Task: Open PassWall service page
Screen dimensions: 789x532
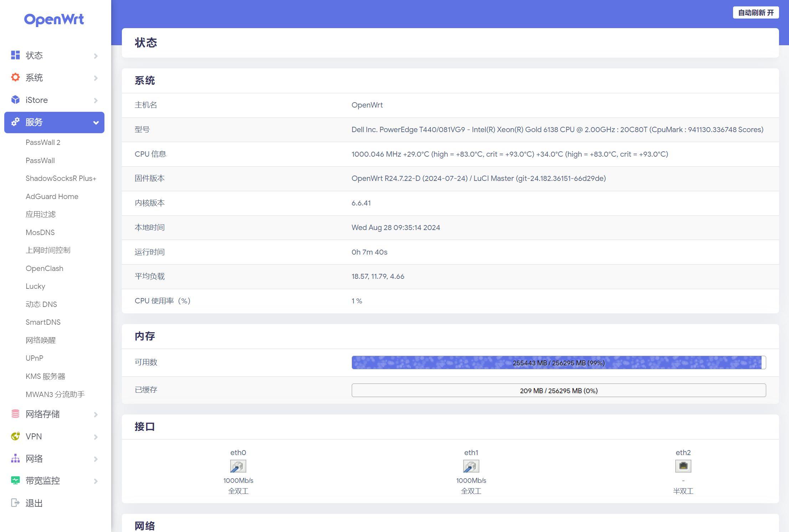Action: [x=40, y=161]
